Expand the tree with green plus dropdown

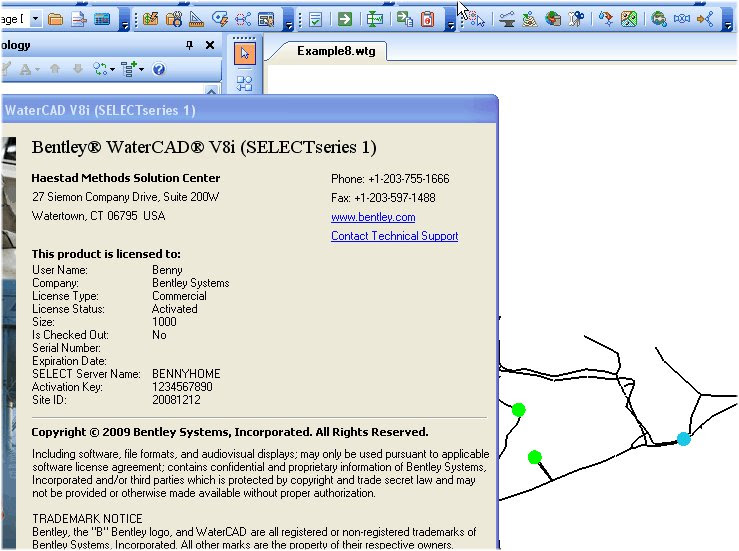[141, 70]
